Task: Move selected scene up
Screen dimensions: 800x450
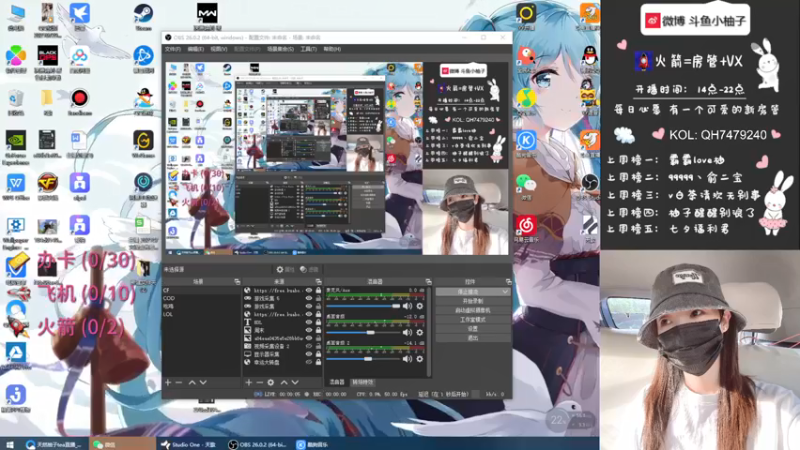Action: [192, 382]
